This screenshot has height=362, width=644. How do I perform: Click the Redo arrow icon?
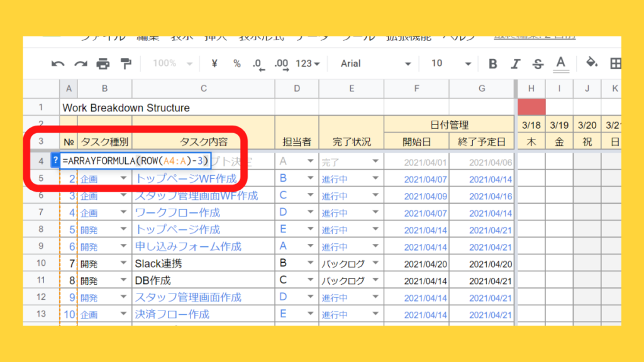pos(80,63)
